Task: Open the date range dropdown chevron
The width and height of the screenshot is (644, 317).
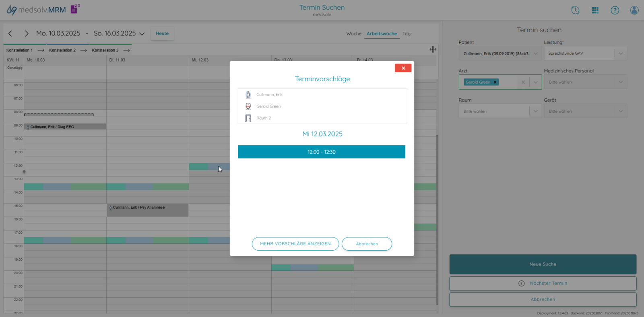Action: [x=142, y=34]
